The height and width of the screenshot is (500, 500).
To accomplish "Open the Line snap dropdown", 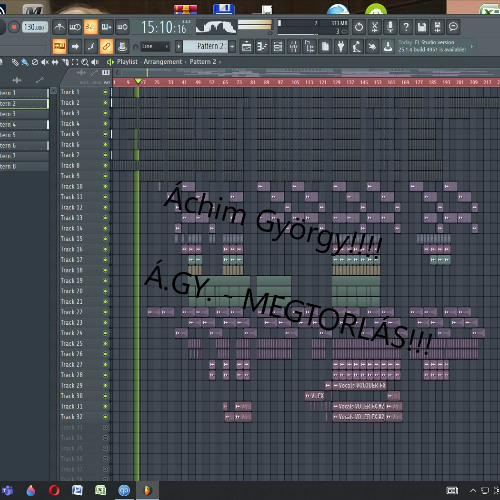I will click(x=155, y=46).
